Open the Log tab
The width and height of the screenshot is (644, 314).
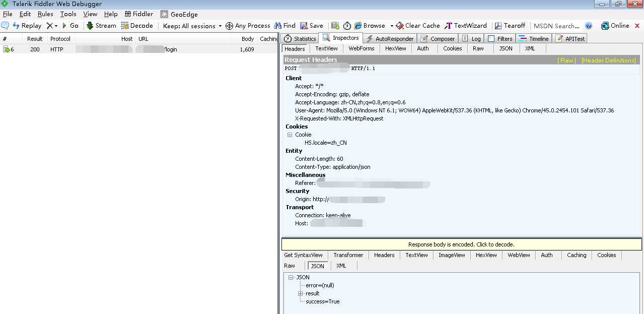[x=471, y=38]
